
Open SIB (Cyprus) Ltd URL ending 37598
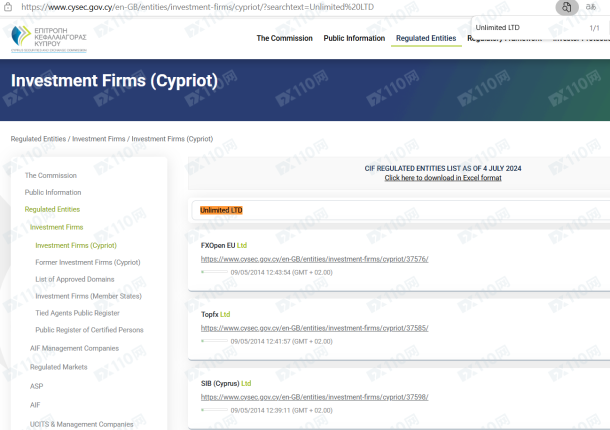coord(314,397)
